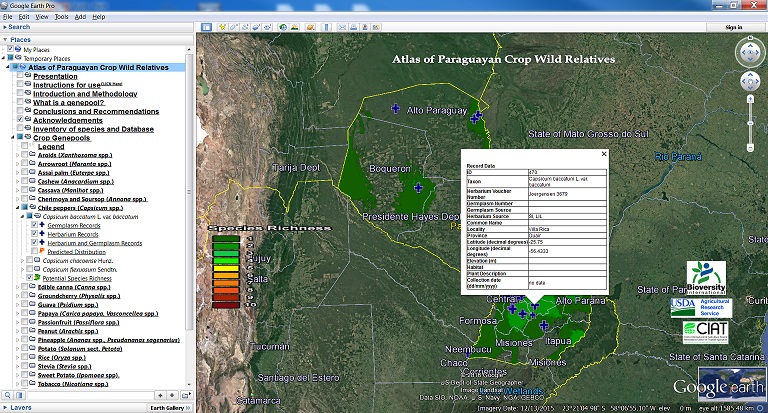Open the Tools menu

61,17
